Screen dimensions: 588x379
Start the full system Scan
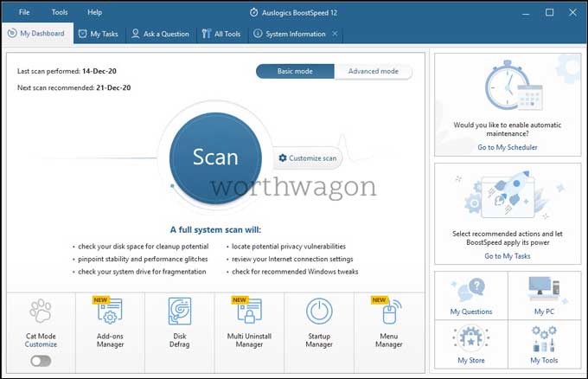coord(215,158)
